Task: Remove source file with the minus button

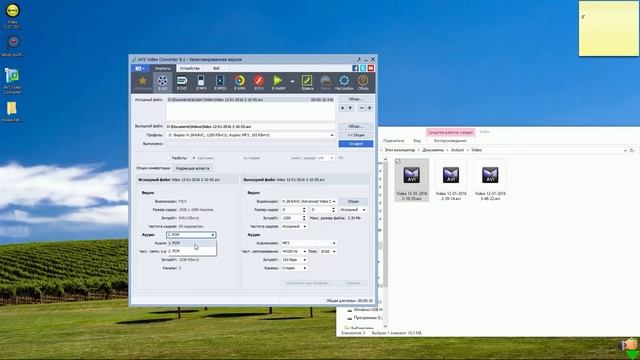Action: click(362, 108)
